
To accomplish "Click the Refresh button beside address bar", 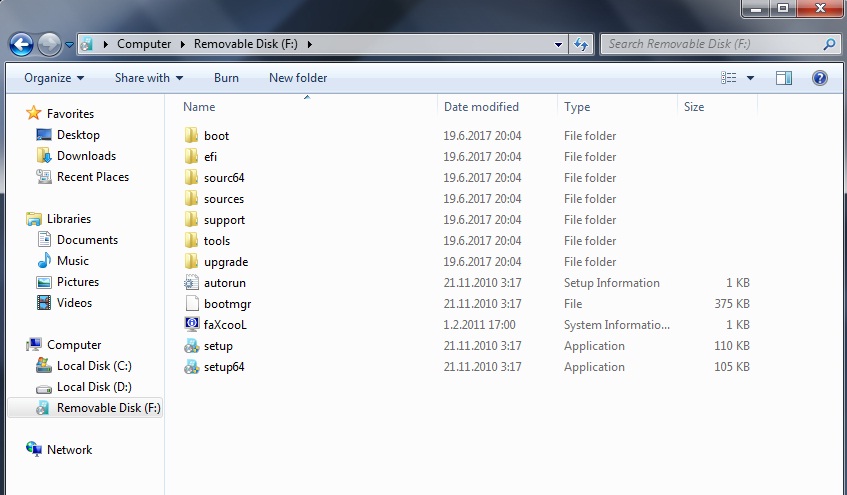I will tap(581, 44).
